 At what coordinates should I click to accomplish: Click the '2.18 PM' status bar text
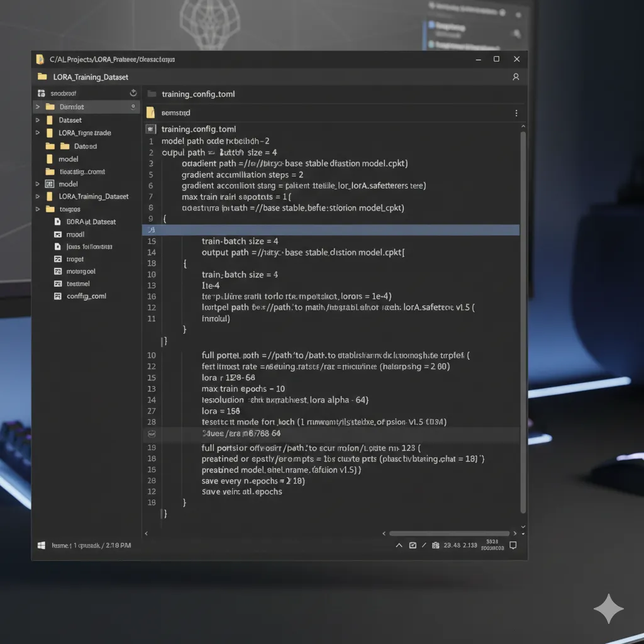pos(118,545)
